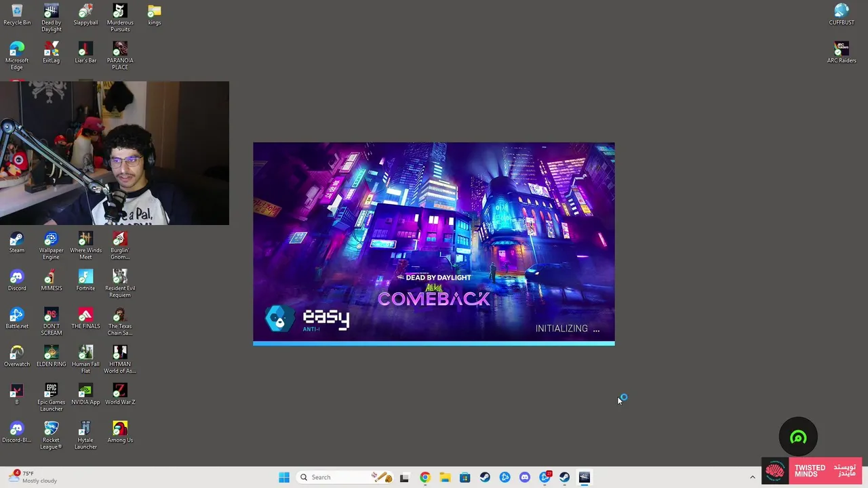Screen dimensions: 868x488
Task: Select the ELDEN RING desktop shortcut
Action: tap(51, 357)
